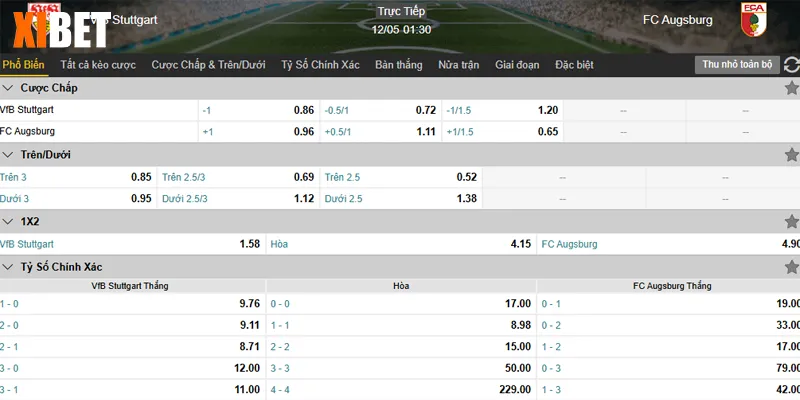Click the FC Augsburg club crest
This screenshot has height=400, width=800.
point(754,21)
